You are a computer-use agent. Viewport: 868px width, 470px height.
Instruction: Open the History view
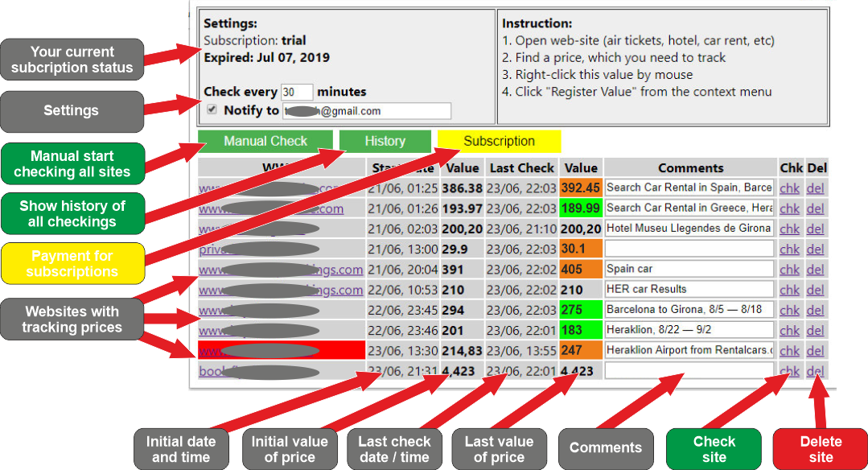click(385, 142)
